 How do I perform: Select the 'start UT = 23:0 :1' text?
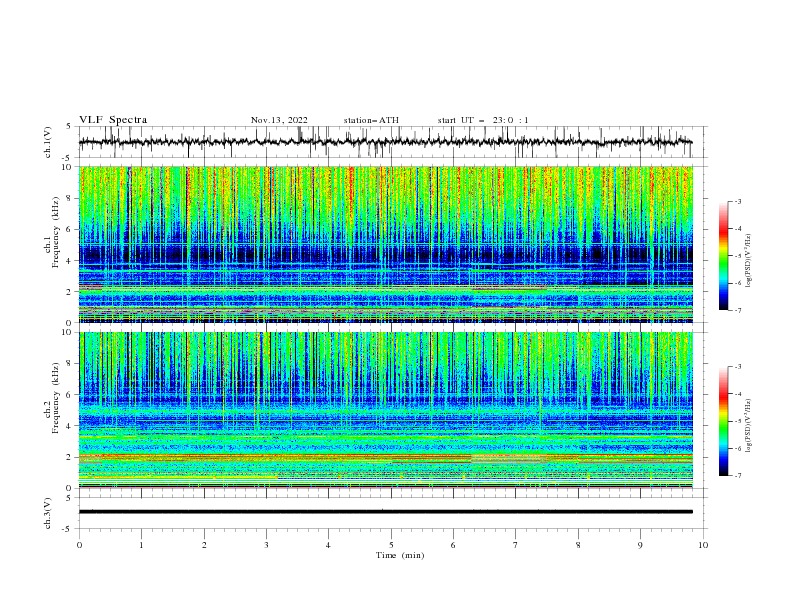click(x=483, y=120)
